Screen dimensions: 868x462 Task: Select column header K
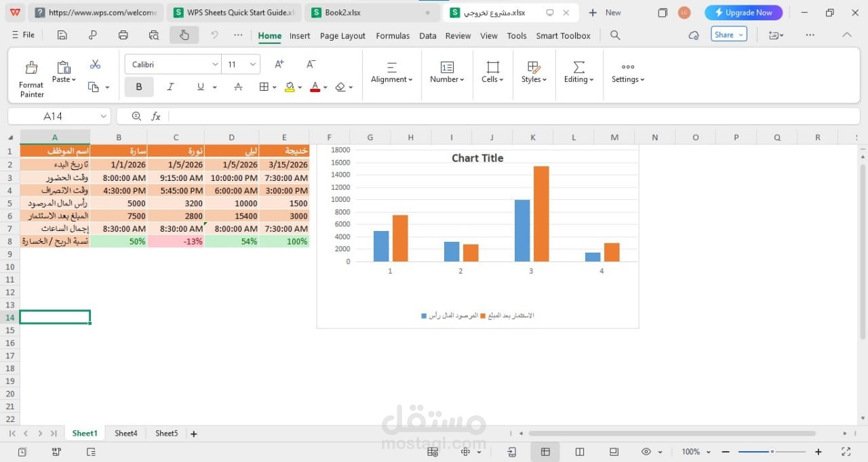tap(533, 137)
